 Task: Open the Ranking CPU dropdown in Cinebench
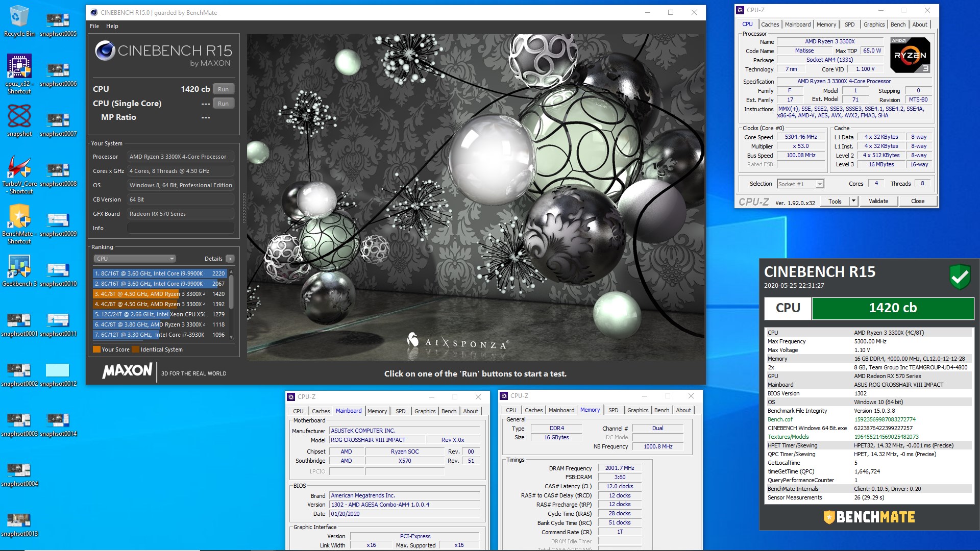[134, 259]
